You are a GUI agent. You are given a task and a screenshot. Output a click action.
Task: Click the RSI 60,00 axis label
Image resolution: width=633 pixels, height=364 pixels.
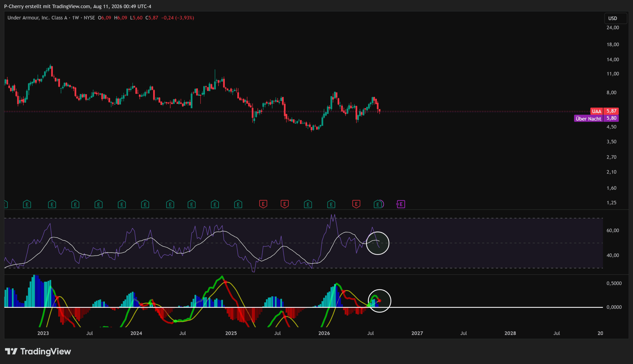[x=613, y=230]
